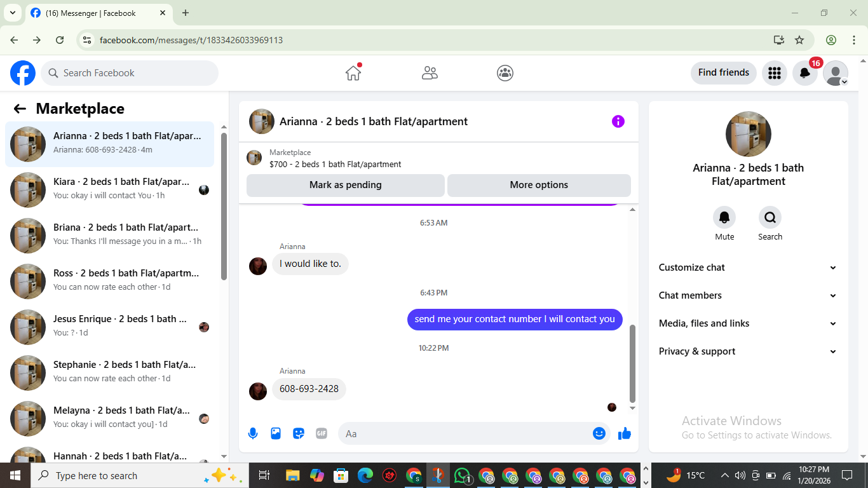This screenshot has height=488, width=868.
Task: Click the chat header title Arianna · 2 beds
Action: pyautogui.click(x=374, y=121)
